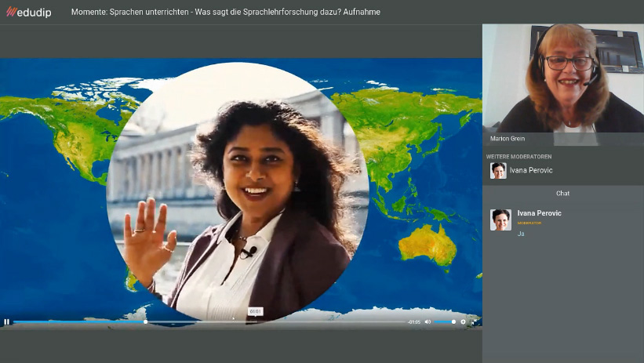Click the remaining time display -01:05
The width and height of the screenshot is (644, 363).
pos(413,321)
